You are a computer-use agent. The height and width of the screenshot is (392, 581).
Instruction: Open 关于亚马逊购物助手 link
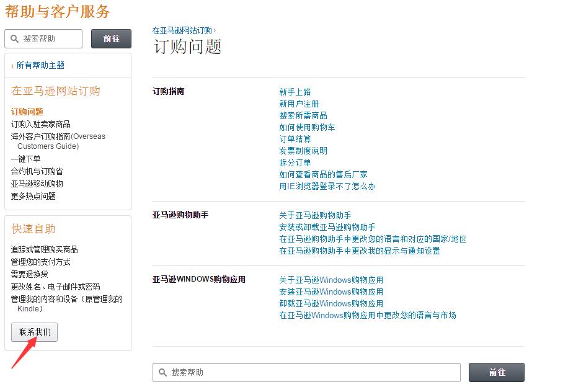point(315,215)
